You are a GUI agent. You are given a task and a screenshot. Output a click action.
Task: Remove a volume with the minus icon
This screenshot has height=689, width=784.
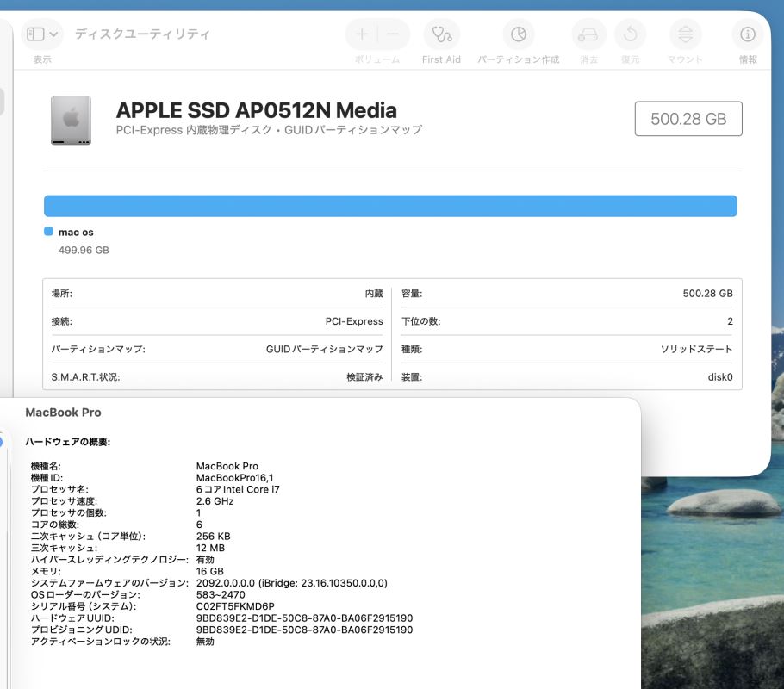[393, 34]
